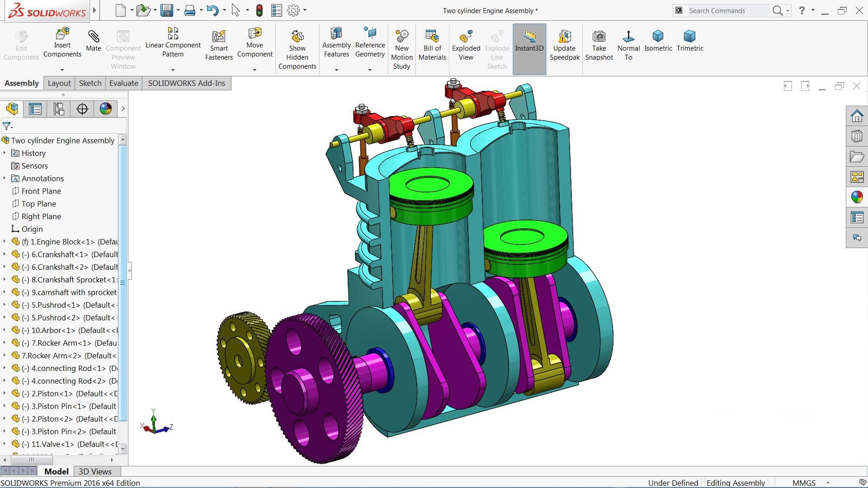Expand the Annotations tree node
The height and width of the screenshot is (488, 868).
point(5,178)
